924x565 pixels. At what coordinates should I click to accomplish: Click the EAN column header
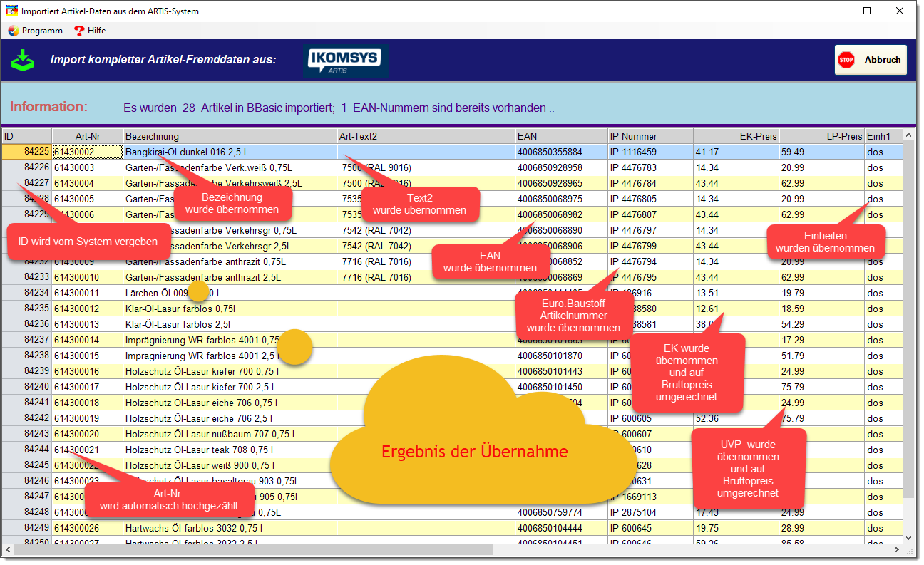coord(561,136)
